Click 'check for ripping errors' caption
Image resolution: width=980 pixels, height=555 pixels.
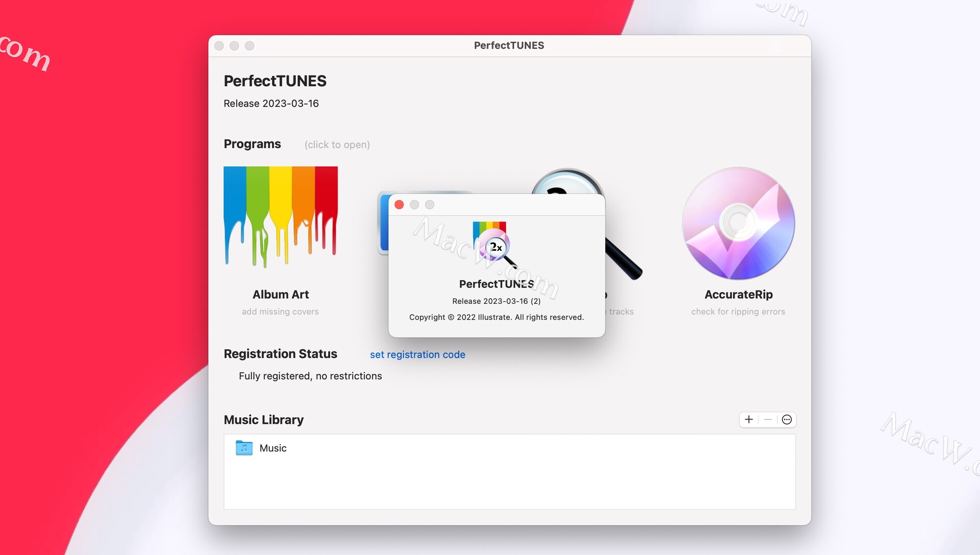(738, 311)
